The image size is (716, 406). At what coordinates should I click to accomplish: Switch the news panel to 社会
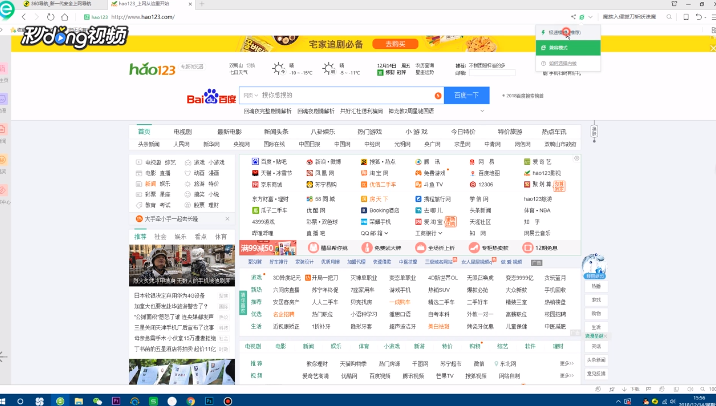[x=160, y=237]
